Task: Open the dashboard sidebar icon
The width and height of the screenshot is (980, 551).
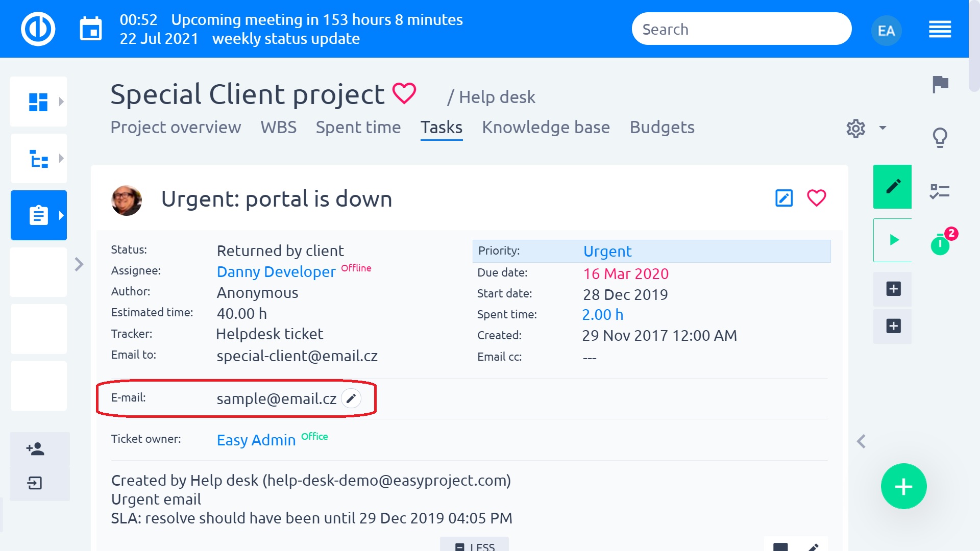Action: coord(38,102)
